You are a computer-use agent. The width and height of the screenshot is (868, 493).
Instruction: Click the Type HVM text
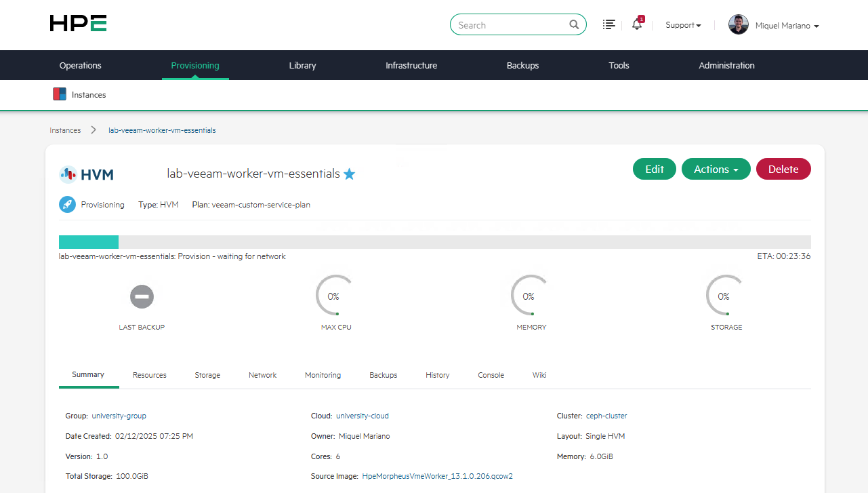click(159, 205)
